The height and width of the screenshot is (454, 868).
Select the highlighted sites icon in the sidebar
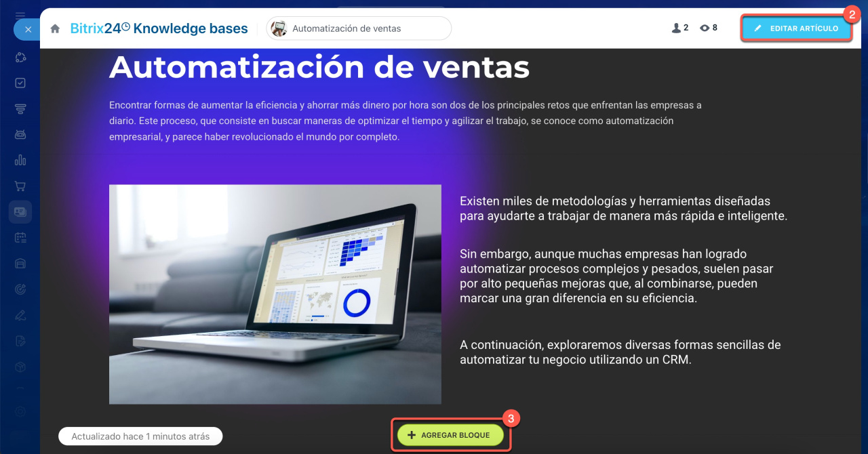[20, 212]
